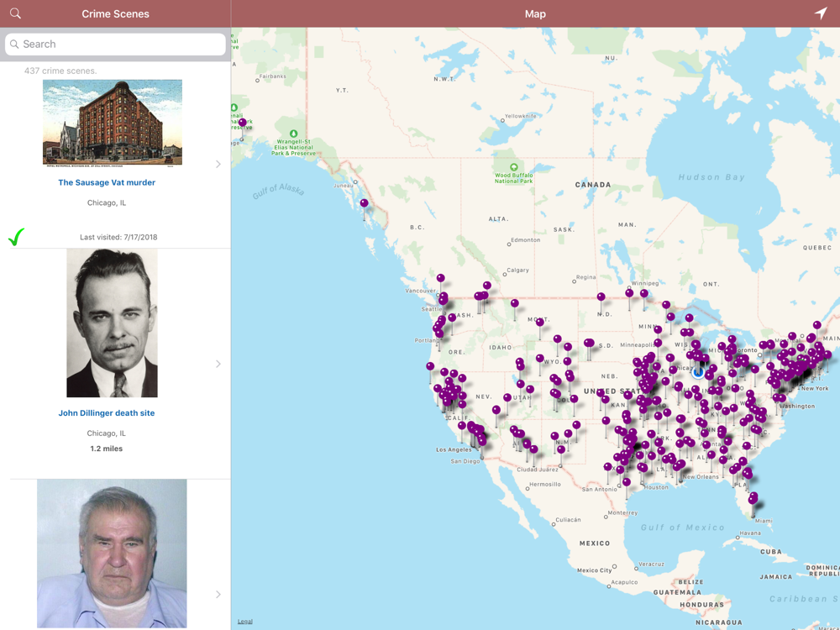Expand the John Dillinger row chevron
Screen dimensions: 840x630
tap(218, 364)
